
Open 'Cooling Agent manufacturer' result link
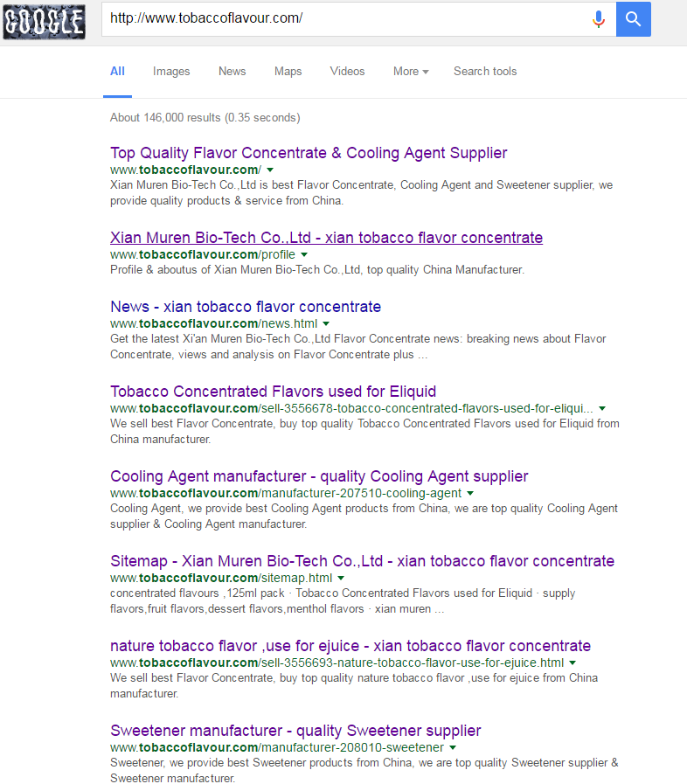[x=319, y=476]
